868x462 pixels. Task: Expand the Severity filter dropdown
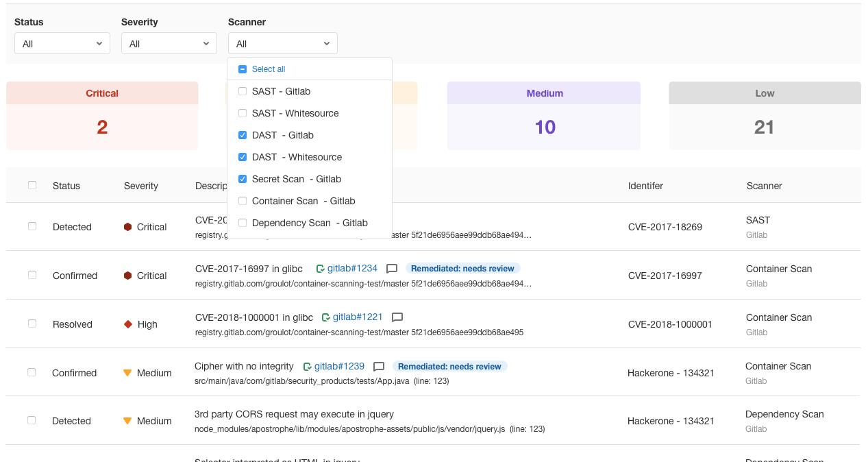(169, 44)
